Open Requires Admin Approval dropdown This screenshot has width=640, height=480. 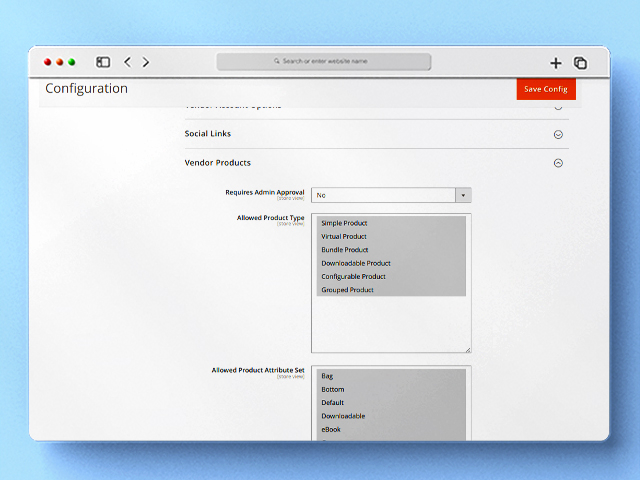tap(391, 196)
